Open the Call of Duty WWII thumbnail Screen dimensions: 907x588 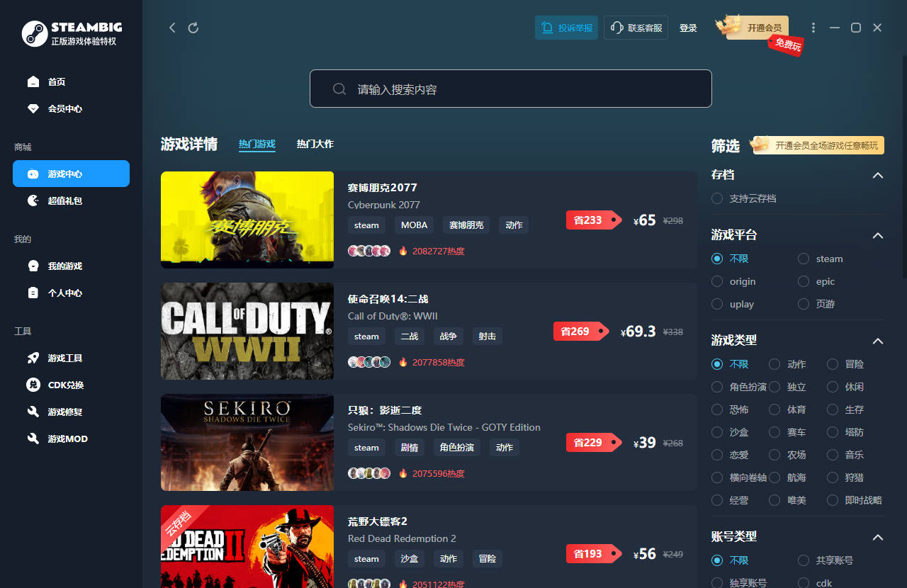click(247, 331)
